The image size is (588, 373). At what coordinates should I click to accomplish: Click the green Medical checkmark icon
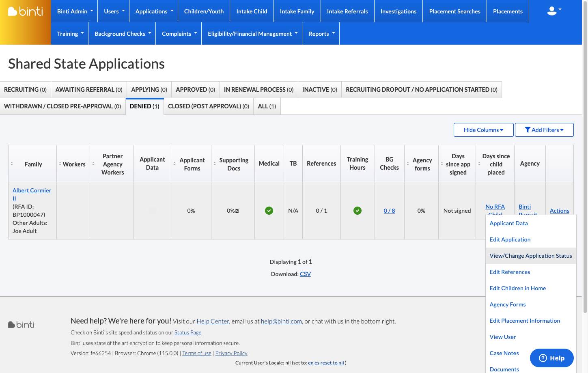point(269,211)
